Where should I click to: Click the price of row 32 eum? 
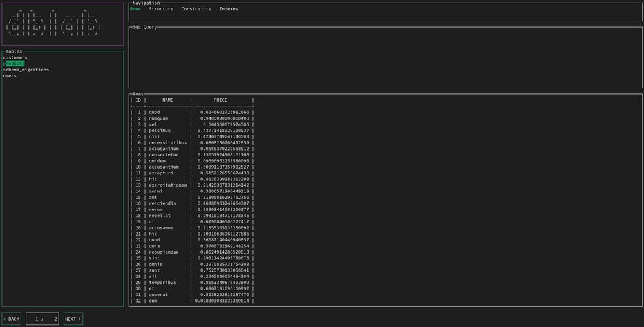[x=222, y=301]
